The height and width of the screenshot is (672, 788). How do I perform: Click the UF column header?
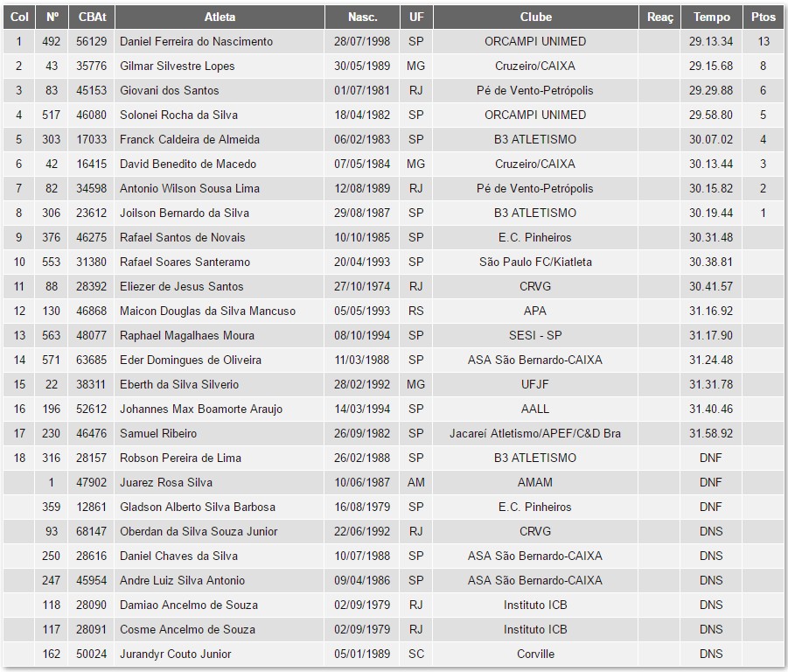[415, 17]
